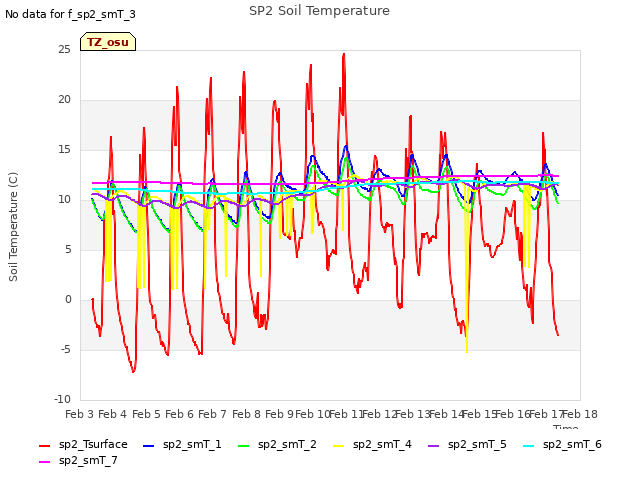This screenshot has height=480, width=640.
Task: Click the 0 y-axis tick label
Action: [68, 300]
